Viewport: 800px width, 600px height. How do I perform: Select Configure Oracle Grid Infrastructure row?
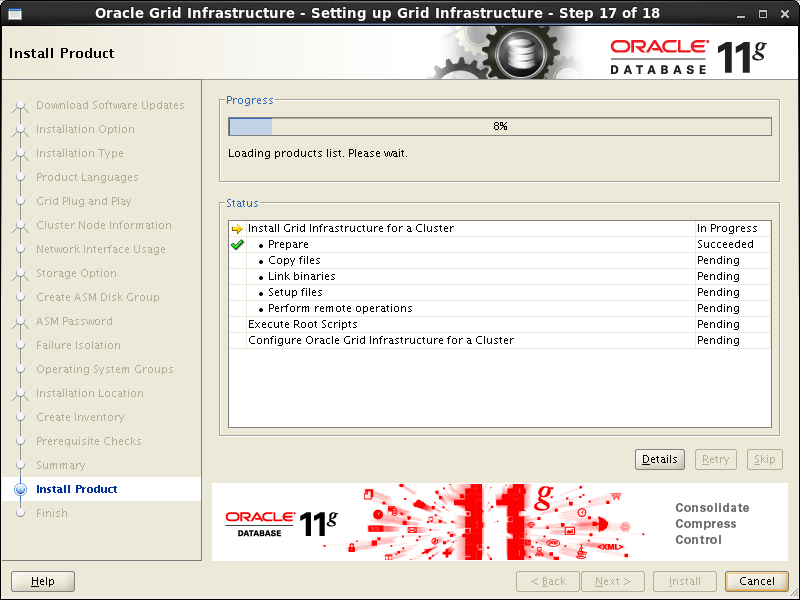500,340
